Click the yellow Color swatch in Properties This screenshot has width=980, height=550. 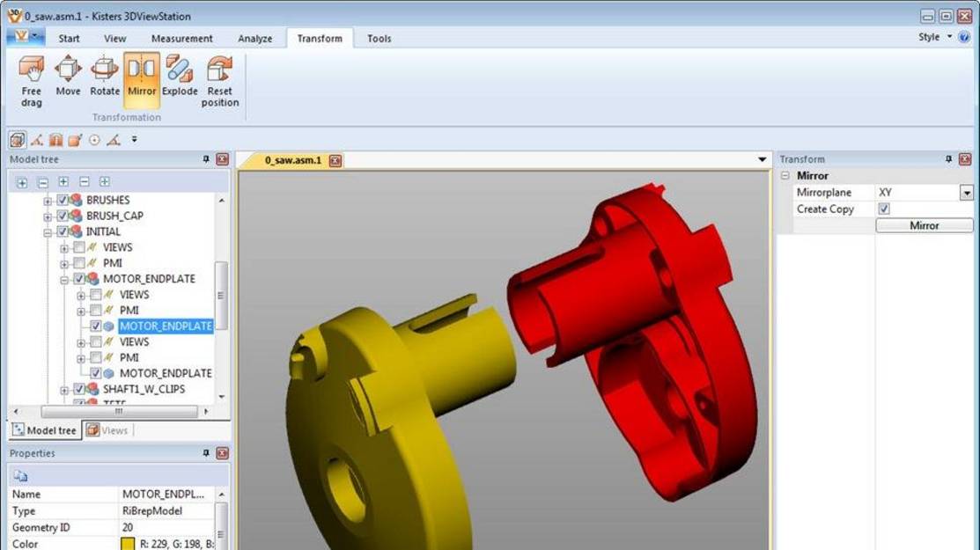click(x=128, y=544)
